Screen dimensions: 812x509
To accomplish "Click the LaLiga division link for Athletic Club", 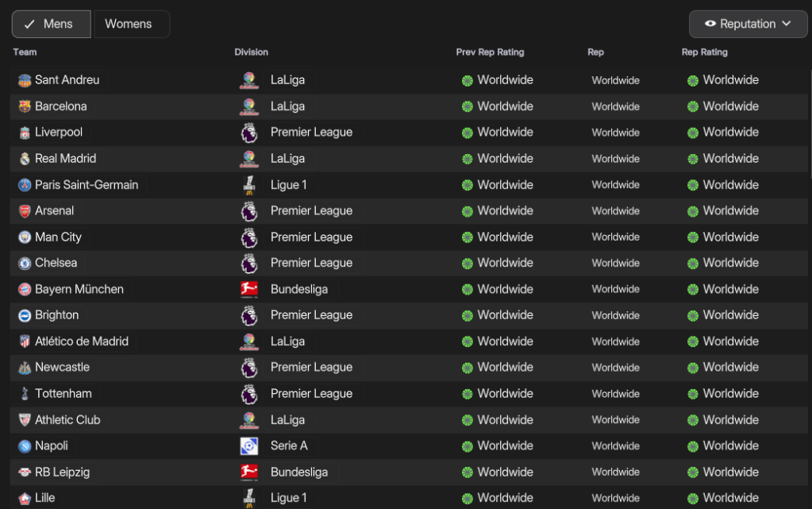I will pyautogui.click(x=287, y=420).
